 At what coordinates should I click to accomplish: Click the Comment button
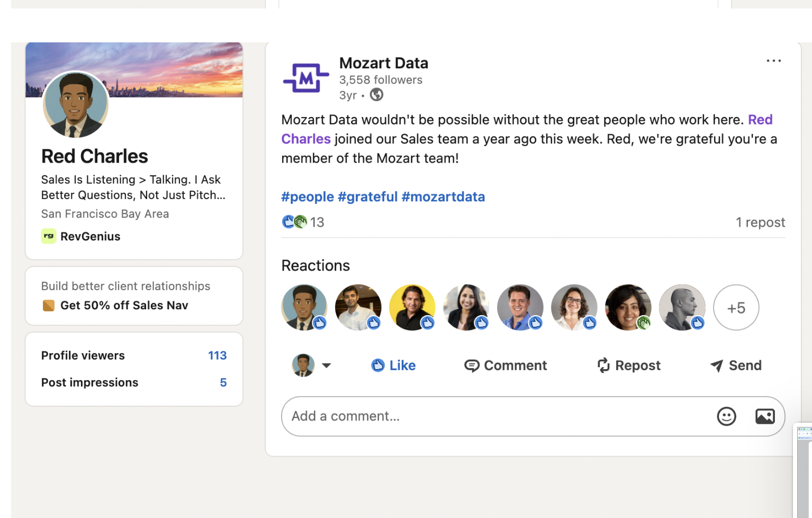506,365
